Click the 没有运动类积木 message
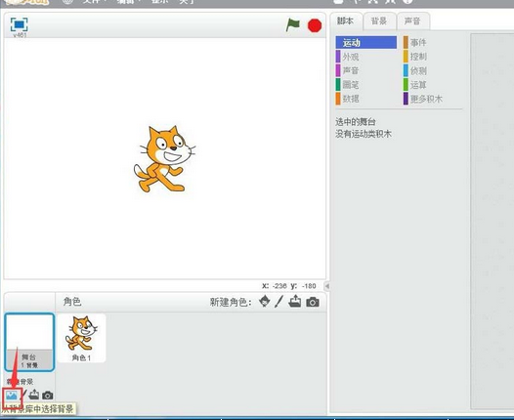 [x=364, y=134]
